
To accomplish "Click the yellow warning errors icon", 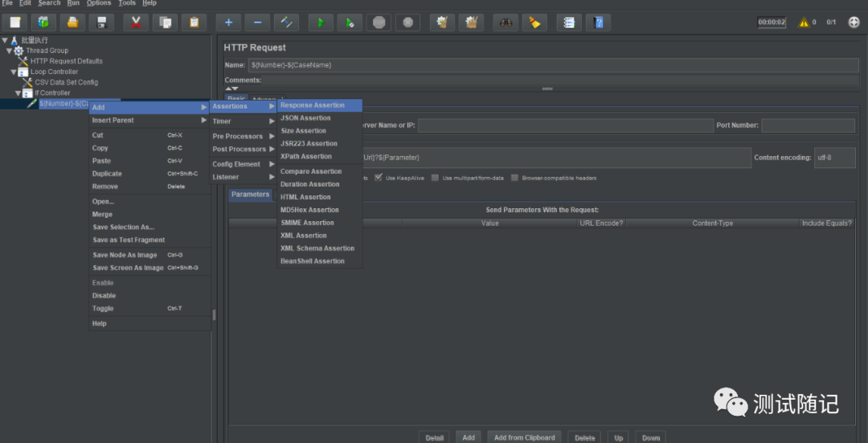I will click(x=804, y=23).
